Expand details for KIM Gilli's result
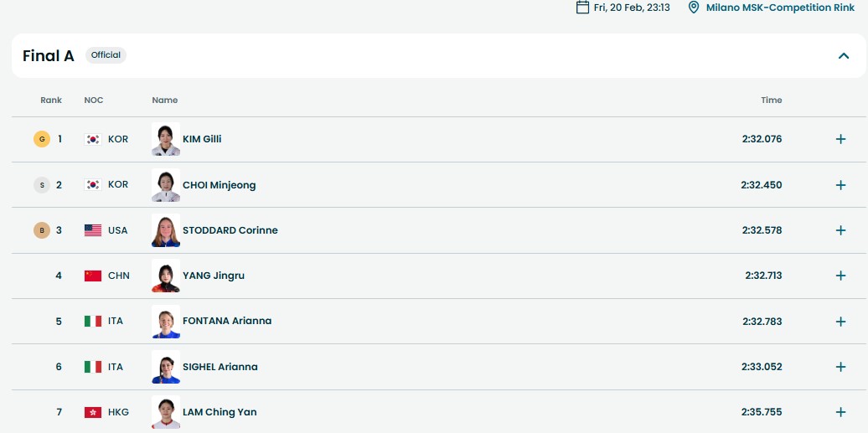868x433 pixels. [x=840, y=139]
